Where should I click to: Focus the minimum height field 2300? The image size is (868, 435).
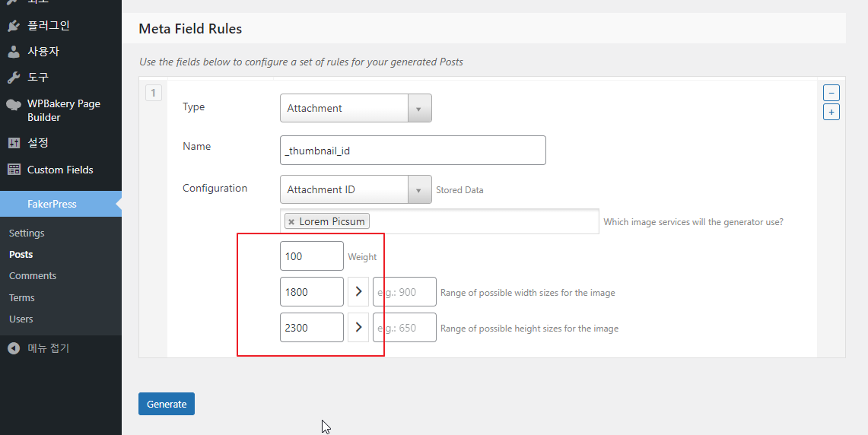click(x=312, y=327)
